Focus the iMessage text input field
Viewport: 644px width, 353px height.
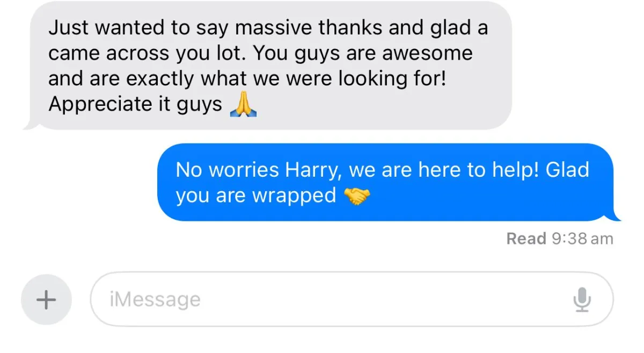point(352,299)
